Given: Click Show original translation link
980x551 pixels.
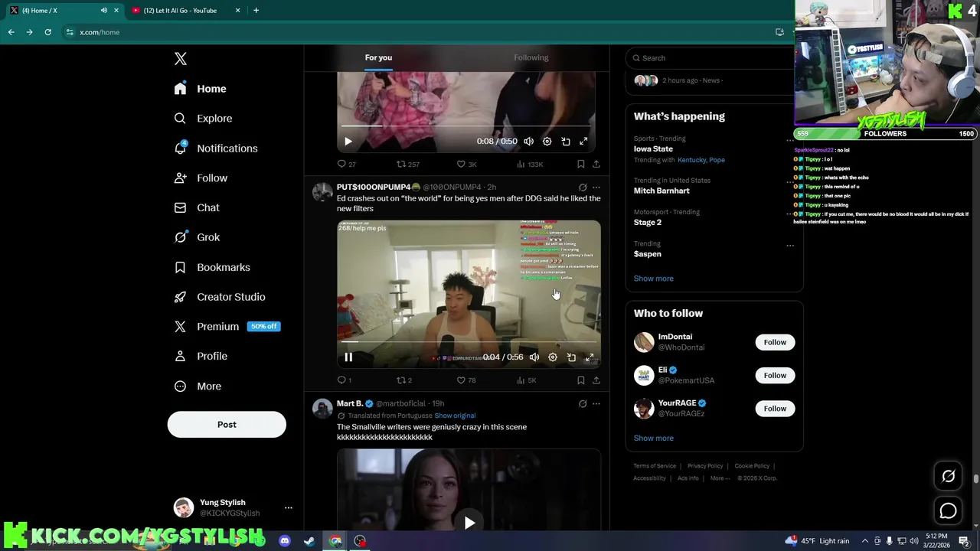Looking at the screenshot, I should [455, 416].
